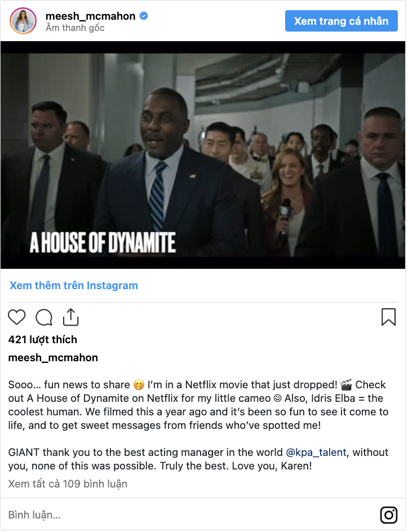This screenshot has width=408, height=532.
Task: Open Xem thêm trên Instagram link
Action: click(x=74, y=286)
